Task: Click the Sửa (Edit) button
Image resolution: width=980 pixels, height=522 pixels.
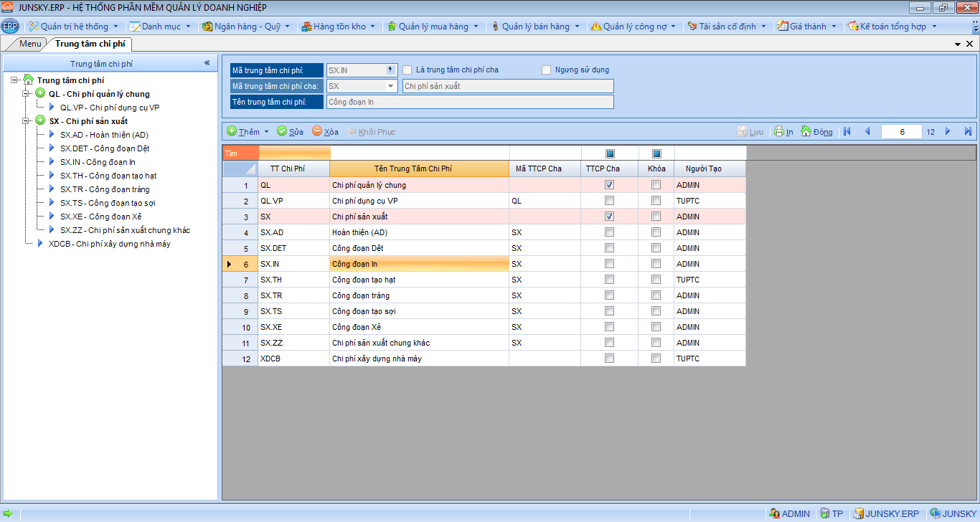Action: point(290,132)
